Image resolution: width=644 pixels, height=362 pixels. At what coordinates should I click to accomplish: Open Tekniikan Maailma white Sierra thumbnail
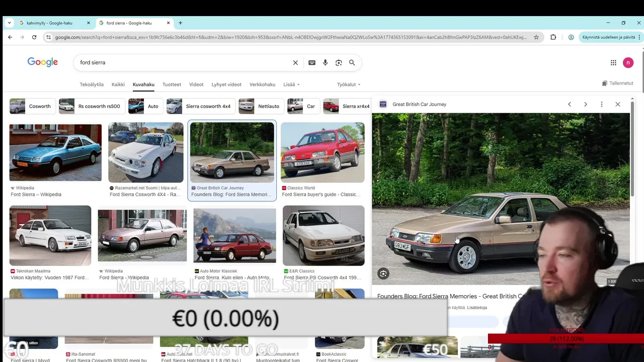tap(50, 235)
